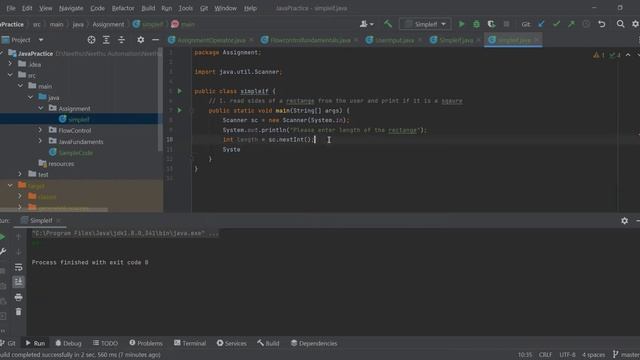Collapse the src folder chevron
Viewport: 640px width, 360px height.
tap(10, 75)
